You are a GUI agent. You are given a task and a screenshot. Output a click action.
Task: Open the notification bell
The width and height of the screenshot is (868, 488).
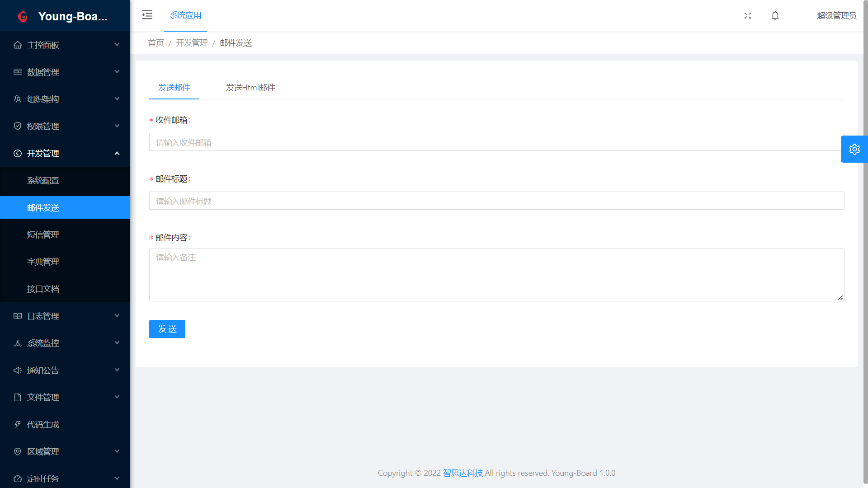point(775,16)
